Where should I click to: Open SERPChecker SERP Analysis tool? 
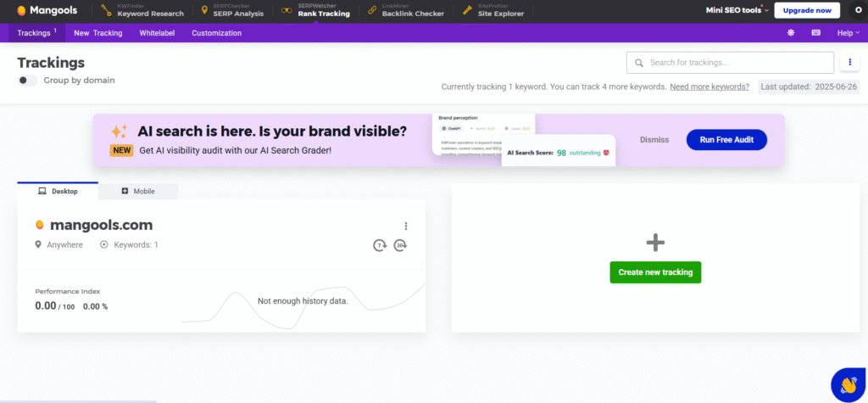click(x=232, y=10)
